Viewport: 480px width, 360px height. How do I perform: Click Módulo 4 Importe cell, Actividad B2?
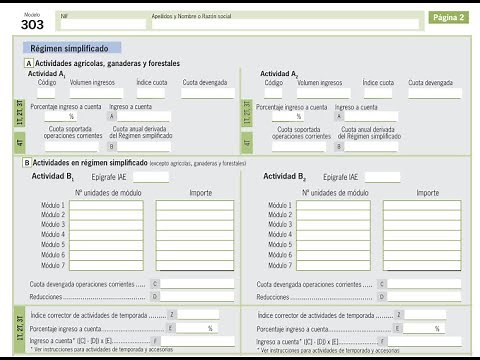click(422, 235)
